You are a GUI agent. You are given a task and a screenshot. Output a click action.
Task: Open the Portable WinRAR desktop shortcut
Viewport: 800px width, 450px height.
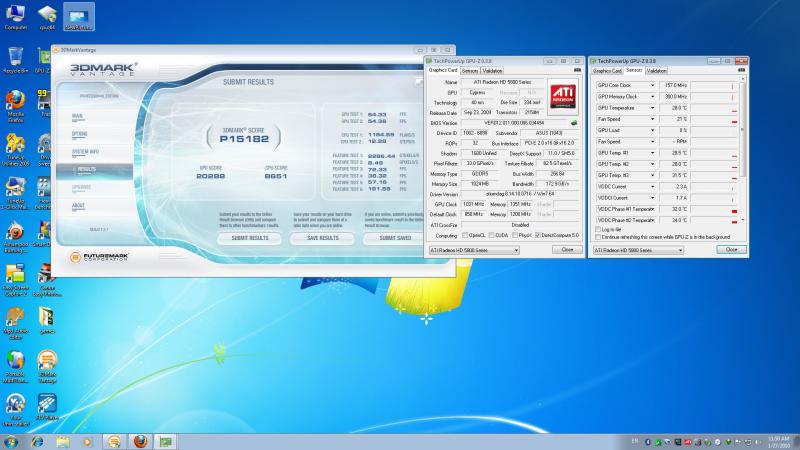pyautogui.click(x=15, y=366)
